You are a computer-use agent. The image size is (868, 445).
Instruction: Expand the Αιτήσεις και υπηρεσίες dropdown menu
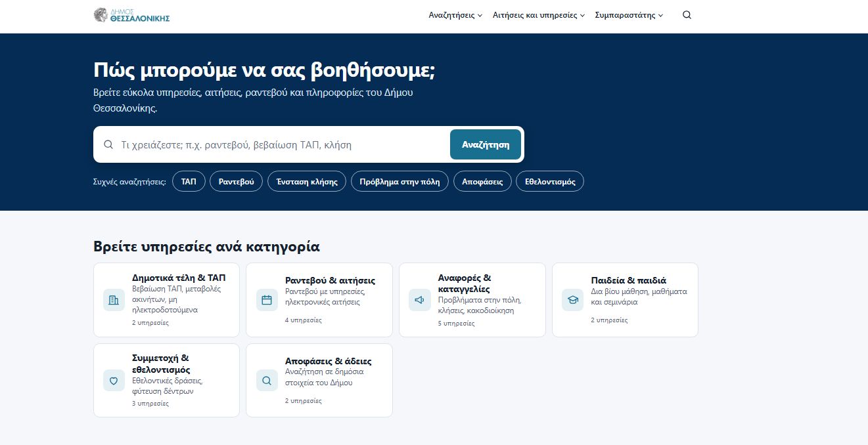(x=539, y=15)
